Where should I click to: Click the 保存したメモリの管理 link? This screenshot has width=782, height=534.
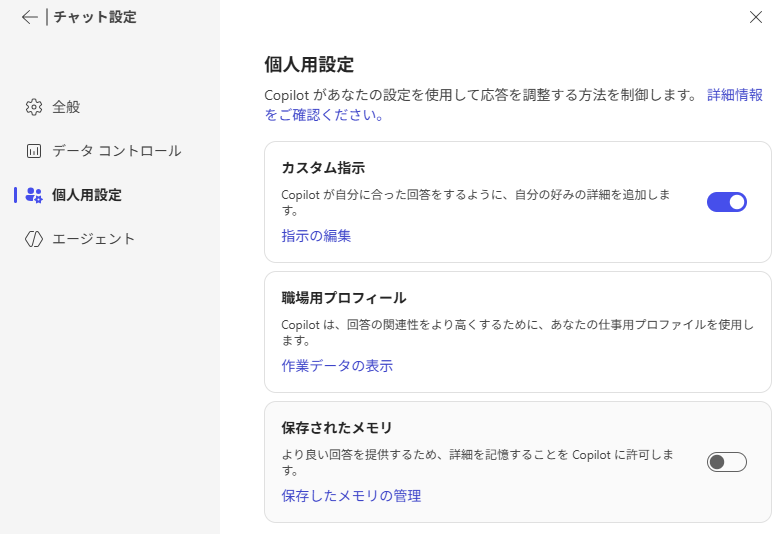351,496
